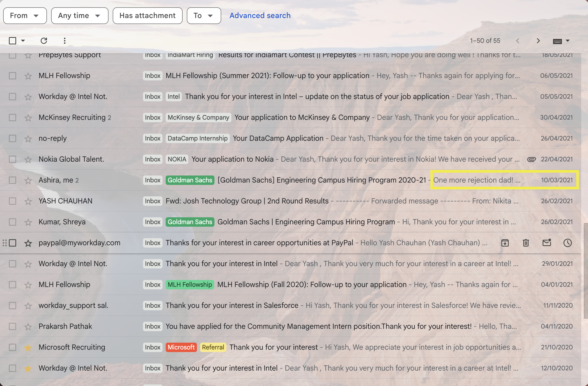Click the DataCamp Internship label tag
The height and width of the screenshot is (386, 588).
pyautogui.click(x=198, y=138)
